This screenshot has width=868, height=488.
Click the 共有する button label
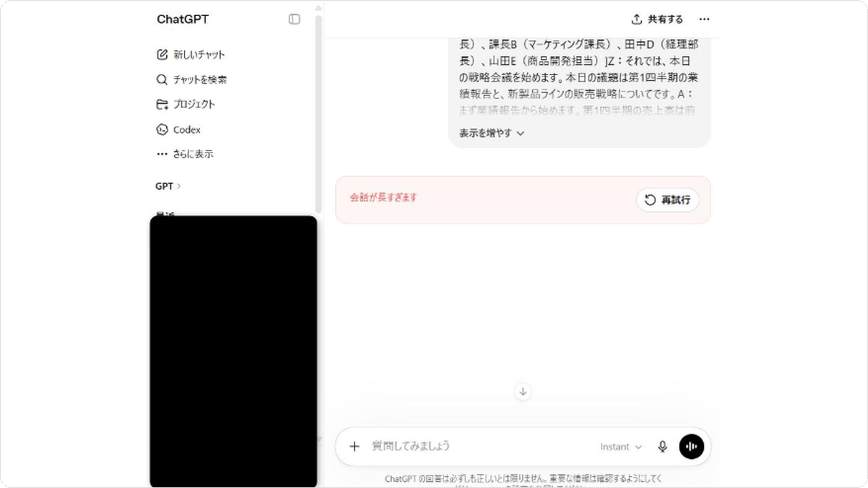coord(666,19)
